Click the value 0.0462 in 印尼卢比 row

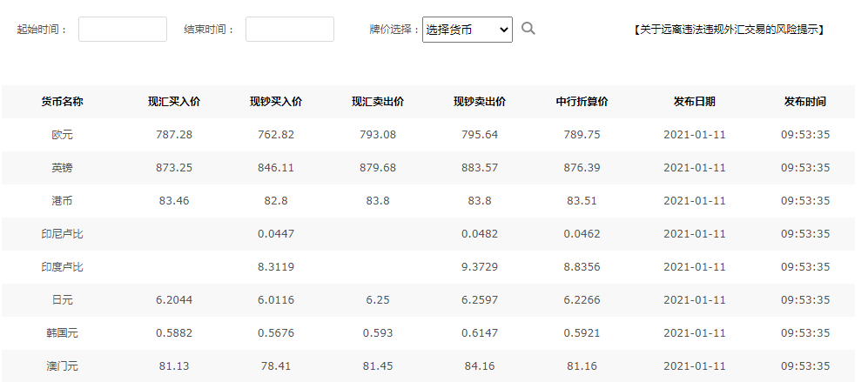[582, 233]
